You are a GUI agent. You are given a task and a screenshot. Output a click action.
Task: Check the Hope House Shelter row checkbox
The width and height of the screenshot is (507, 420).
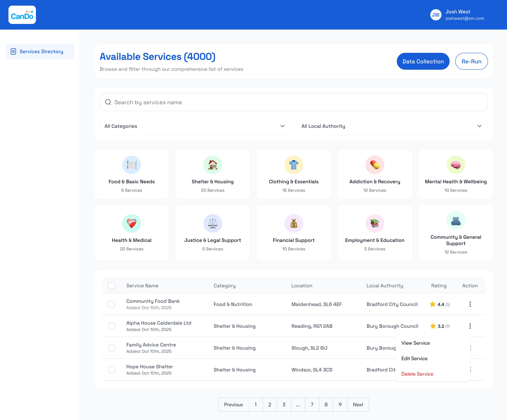[x=112, y=370]
